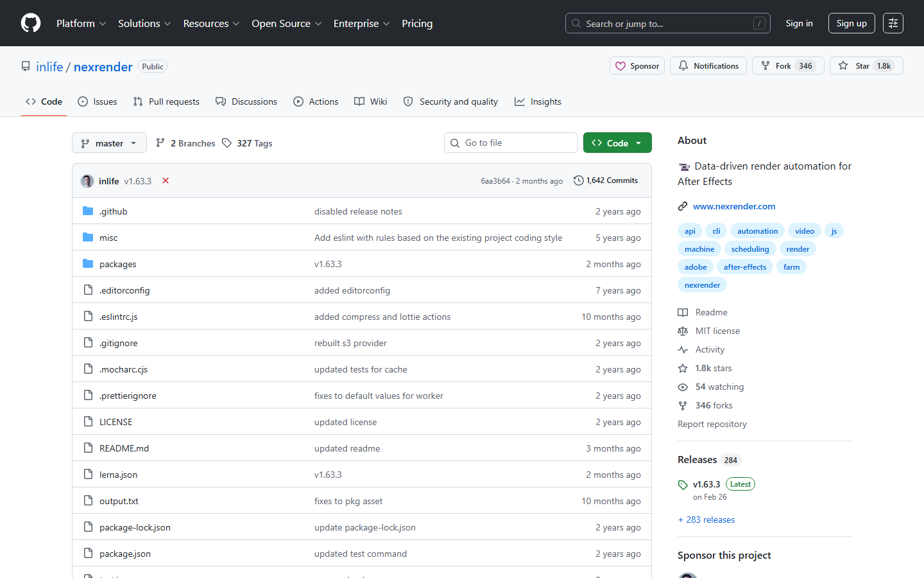Fork the repository
The height and width of the screenshot is (578, 924).
[x=776, y=66]
